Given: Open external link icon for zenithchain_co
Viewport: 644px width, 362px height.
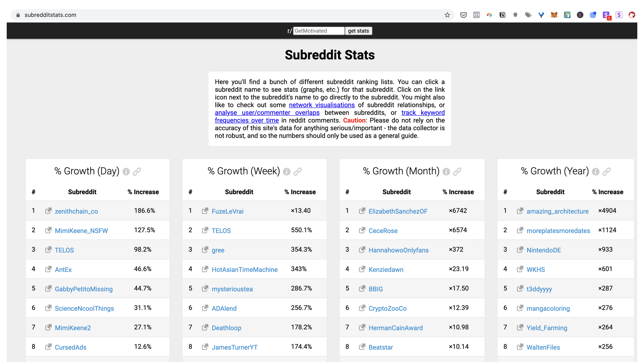Looking at the screenshot, I should click(48, 211).
